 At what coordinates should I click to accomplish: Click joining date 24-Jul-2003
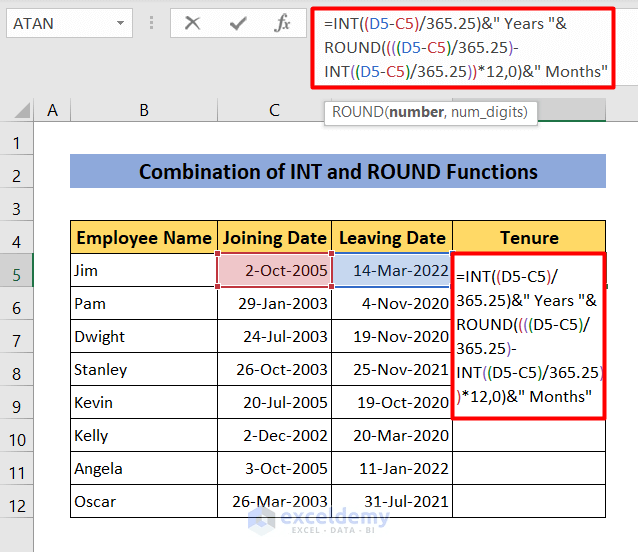[x=275, y=336]
